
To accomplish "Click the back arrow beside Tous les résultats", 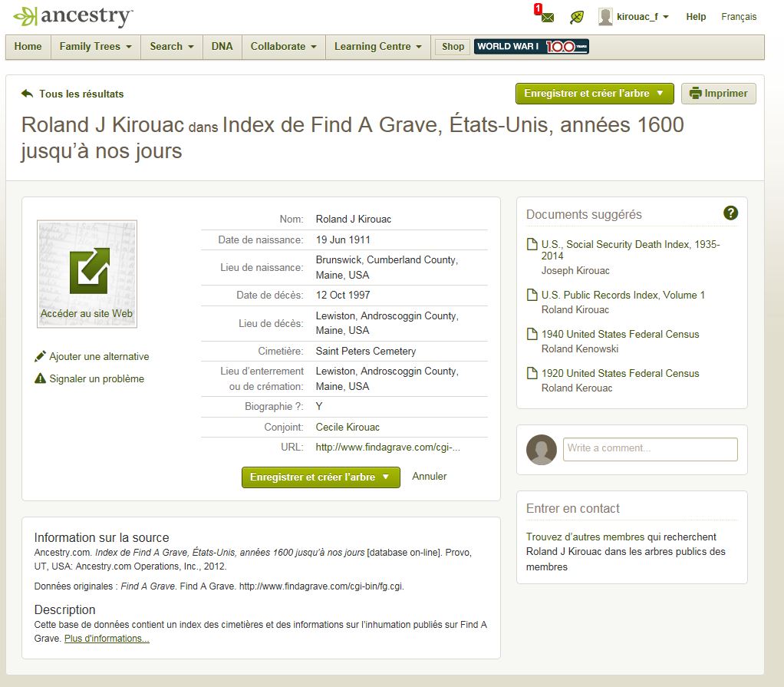I will tap(27, 94).
